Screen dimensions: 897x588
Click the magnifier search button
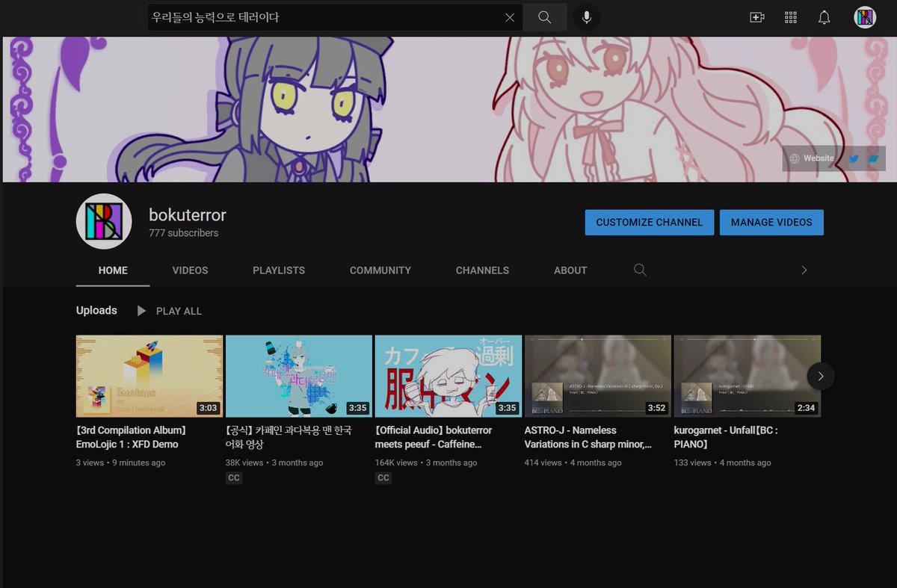544,17
